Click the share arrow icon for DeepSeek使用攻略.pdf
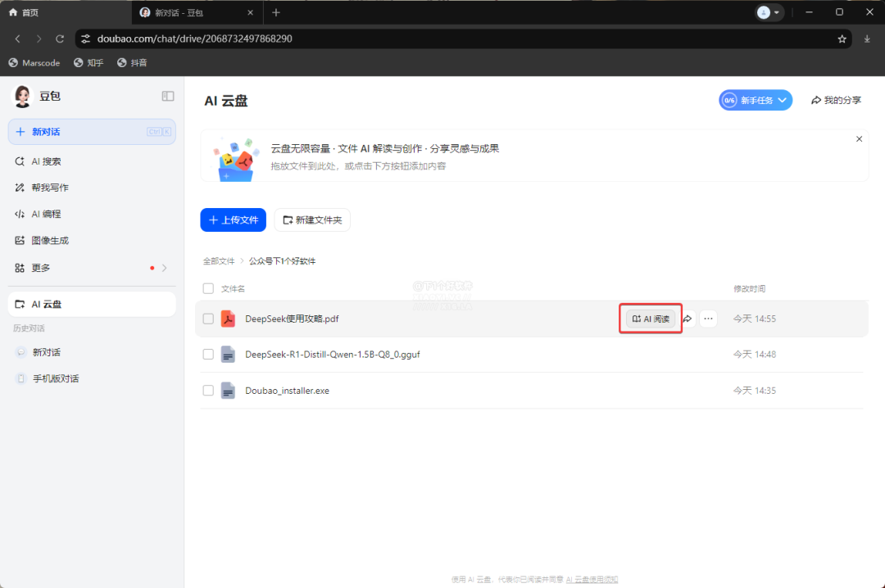The height and width of the screenshot is (588, 885). [688, 319]
